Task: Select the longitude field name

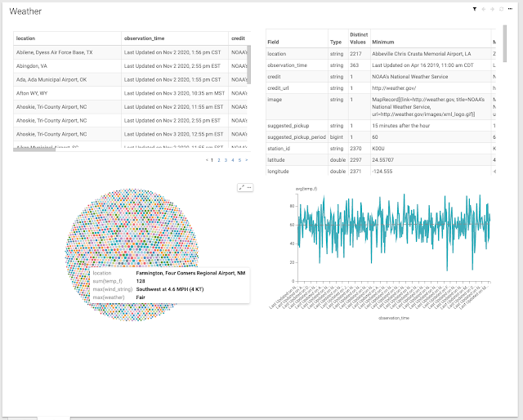Action: pyautogui.click(x=278, y=171)
